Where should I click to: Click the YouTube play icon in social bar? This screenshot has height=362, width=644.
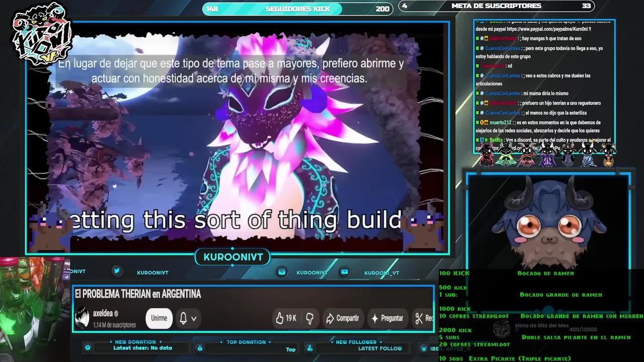(345, 271)
